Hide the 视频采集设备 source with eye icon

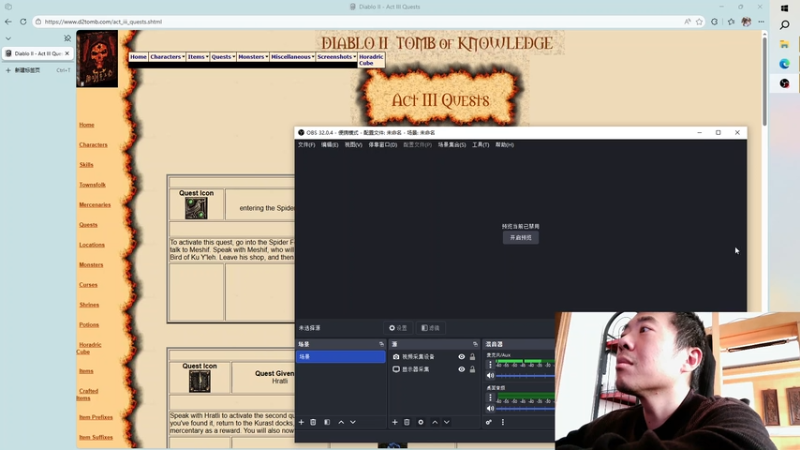tap(461, 357)
